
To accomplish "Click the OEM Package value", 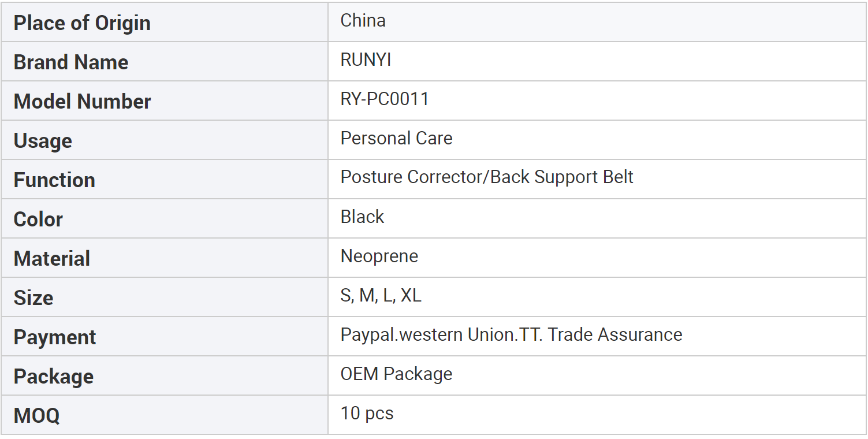I will click(396, 374).
